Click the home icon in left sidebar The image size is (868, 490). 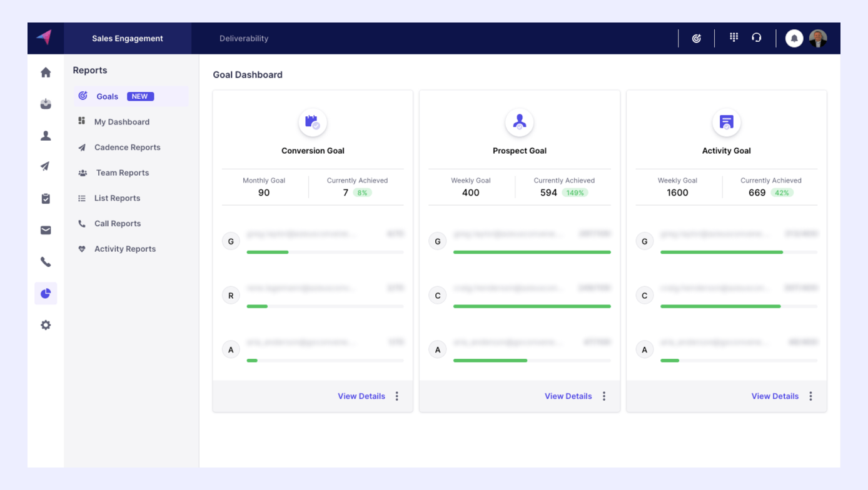point(46,72)
